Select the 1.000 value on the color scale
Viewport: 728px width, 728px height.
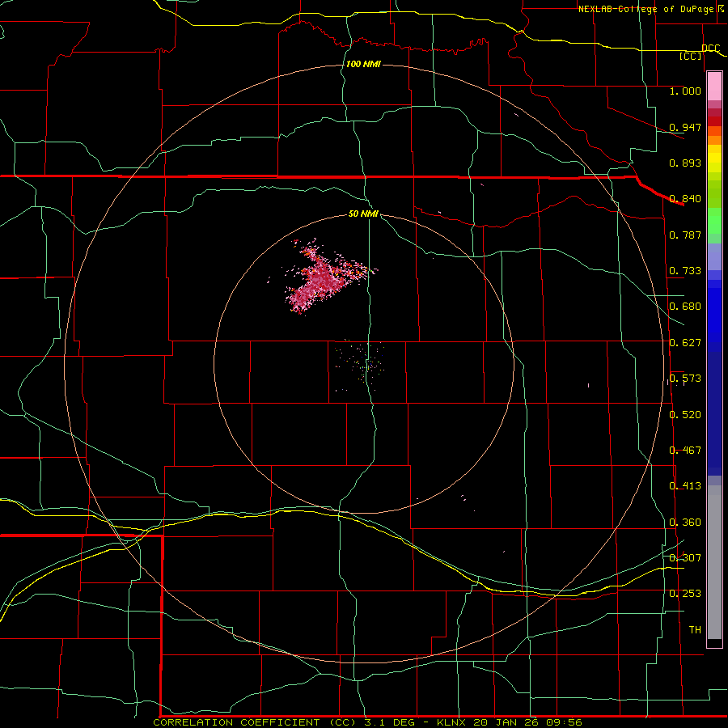click(x=685, y=91)
